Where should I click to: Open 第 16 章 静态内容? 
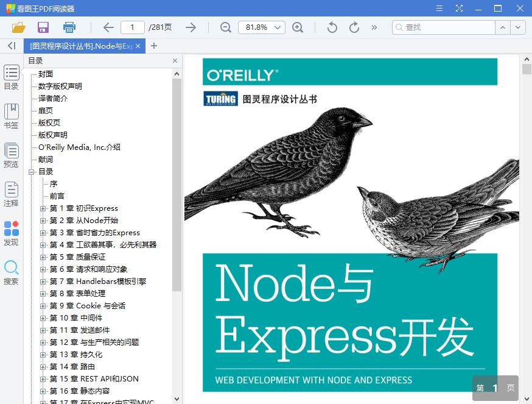point(80,391)
